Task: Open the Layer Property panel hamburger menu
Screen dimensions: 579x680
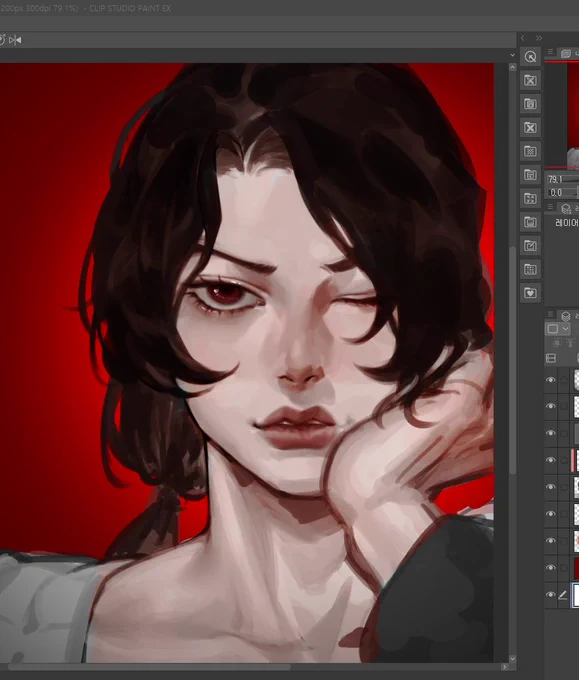Action: pos(550,207)
